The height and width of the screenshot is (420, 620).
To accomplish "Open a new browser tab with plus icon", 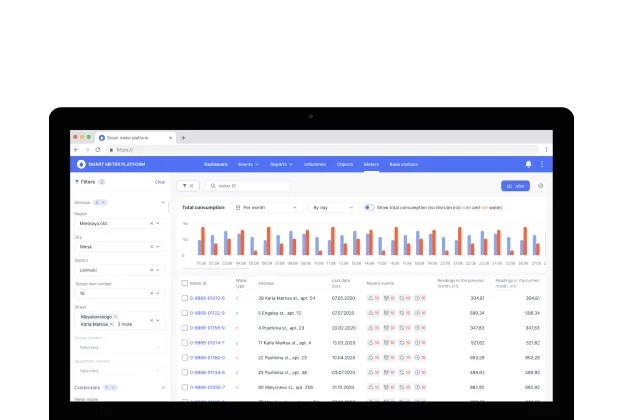I will pyautogui.click(x=183, y=137).
